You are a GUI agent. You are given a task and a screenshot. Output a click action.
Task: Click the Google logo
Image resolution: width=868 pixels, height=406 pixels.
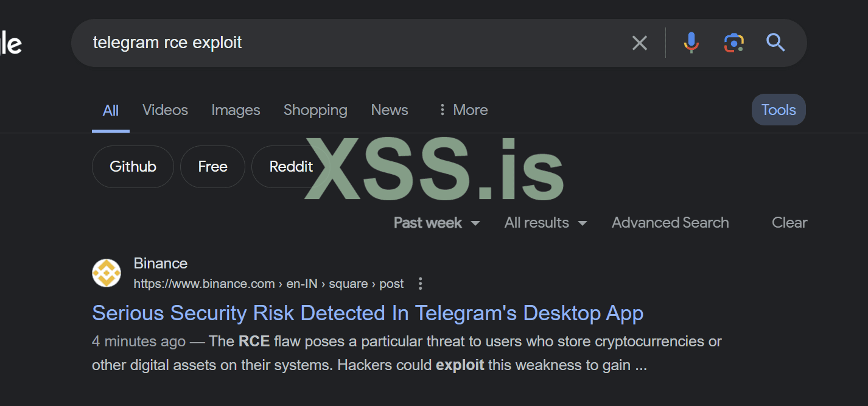pos(11,44)
